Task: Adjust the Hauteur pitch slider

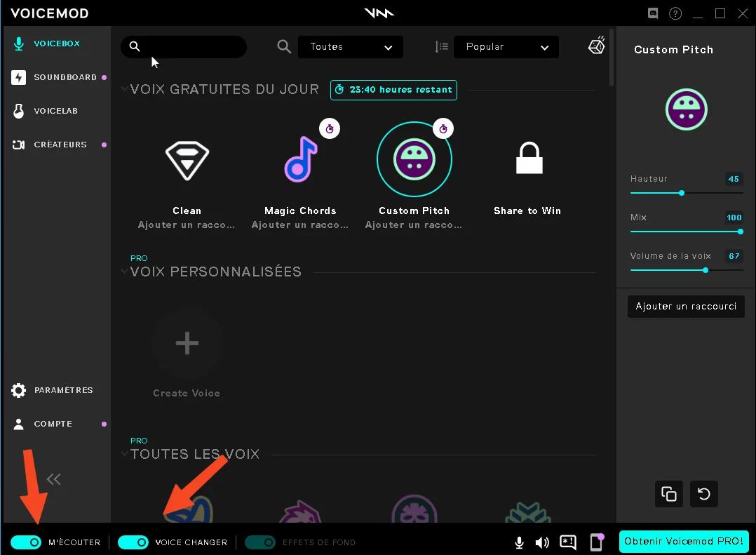Action: [687, 193]
